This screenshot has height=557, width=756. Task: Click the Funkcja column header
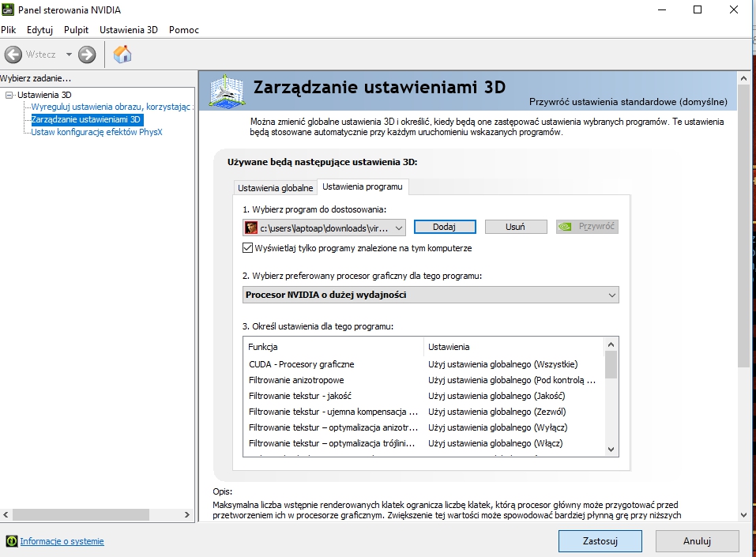click(333, 347)
